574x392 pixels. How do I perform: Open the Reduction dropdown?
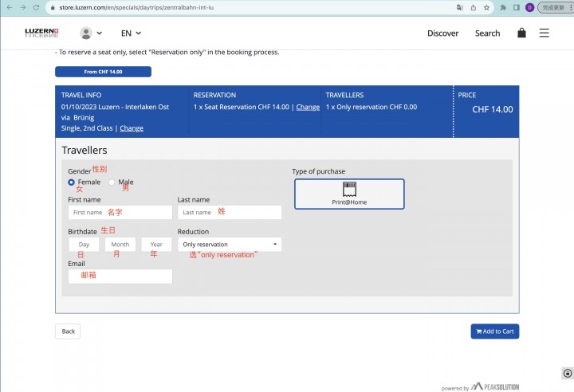click(230, 244)
